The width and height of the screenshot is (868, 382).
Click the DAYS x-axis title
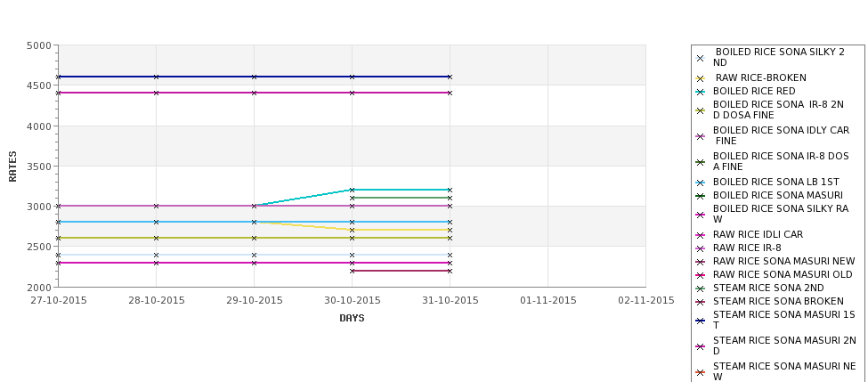click(352, 319)
